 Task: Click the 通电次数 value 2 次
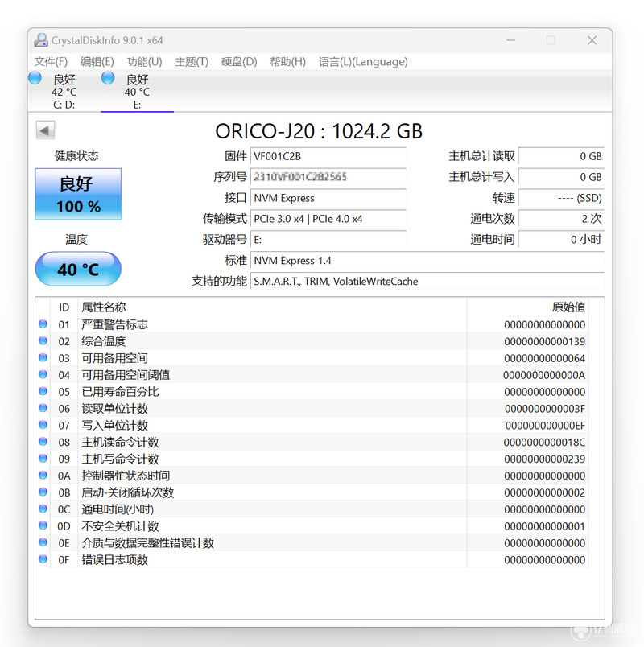coord(561,219)
